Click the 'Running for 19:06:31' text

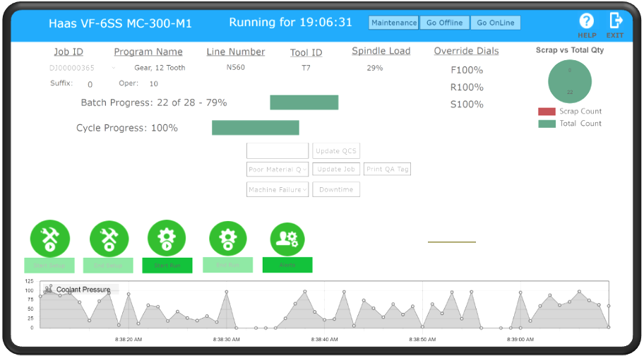click(290, 22)
